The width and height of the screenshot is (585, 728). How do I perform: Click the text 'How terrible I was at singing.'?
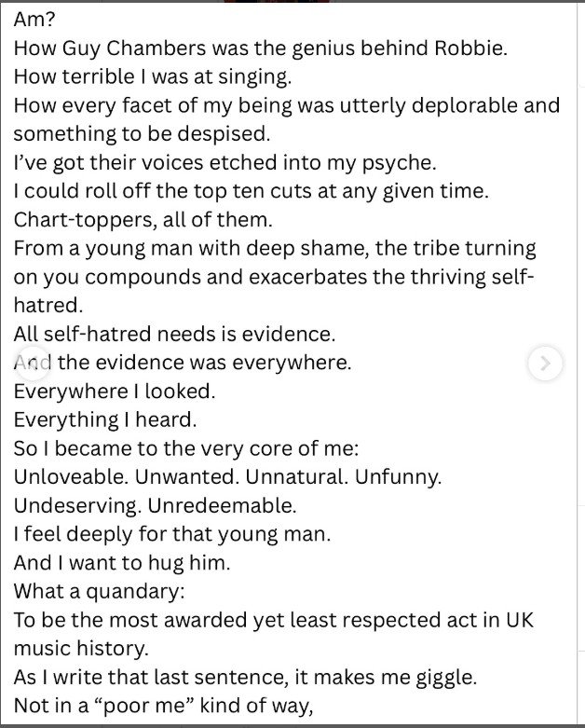[153, 77]
